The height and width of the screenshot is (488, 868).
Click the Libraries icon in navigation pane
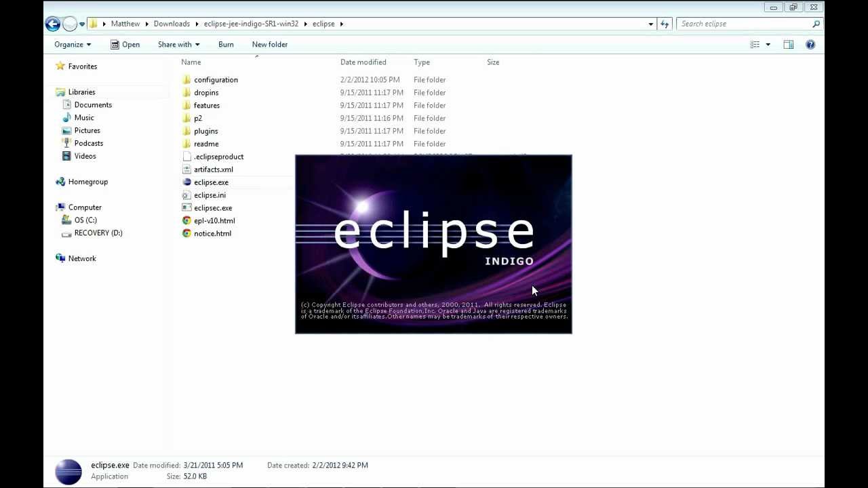coord(60,92)
